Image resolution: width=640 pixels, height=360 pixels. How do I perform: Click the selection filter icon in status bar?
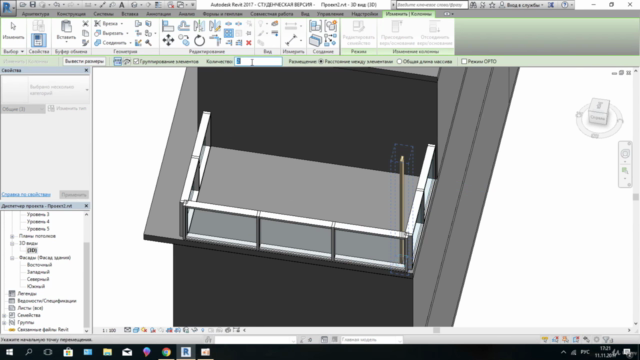tap(607, 340)
